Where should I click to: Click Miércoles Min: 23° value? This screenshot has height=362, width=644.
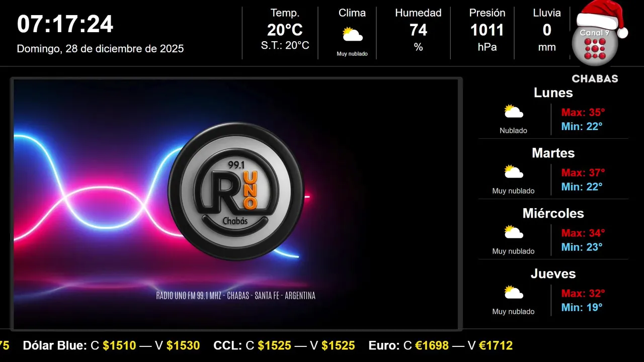pyautogui.click(x=582, y=247)
